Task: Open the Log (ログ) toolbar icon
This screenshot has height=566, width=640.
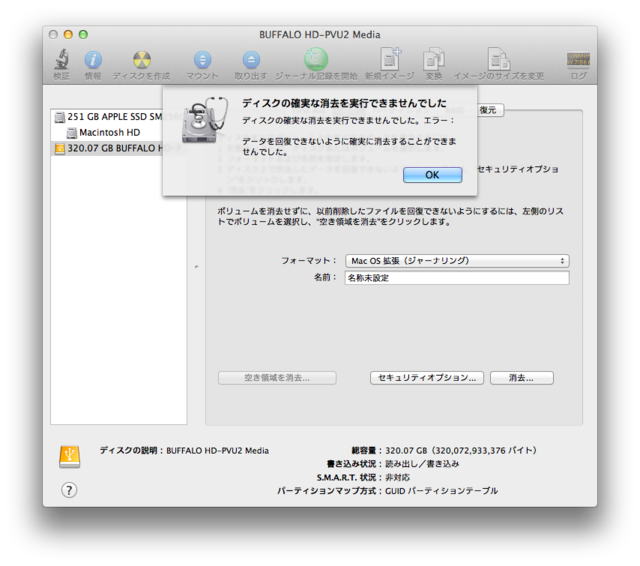Action: [578, 59]
